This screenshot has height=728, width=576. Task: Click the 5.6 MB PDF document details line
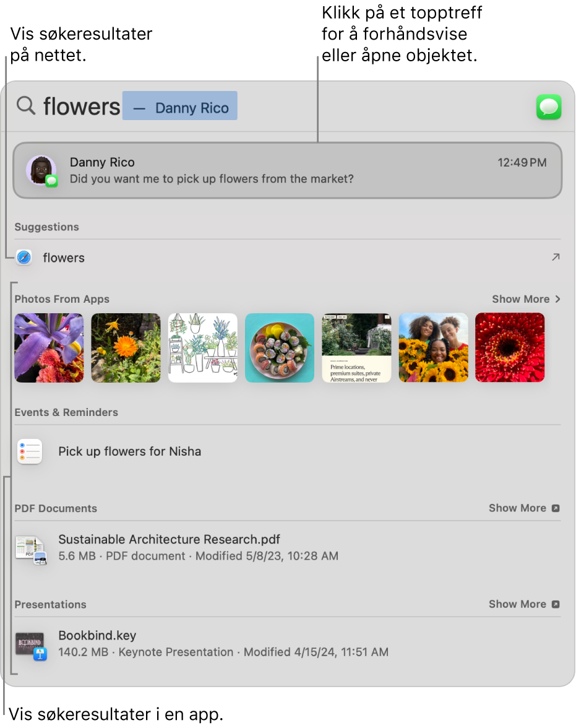coord(198,556)
